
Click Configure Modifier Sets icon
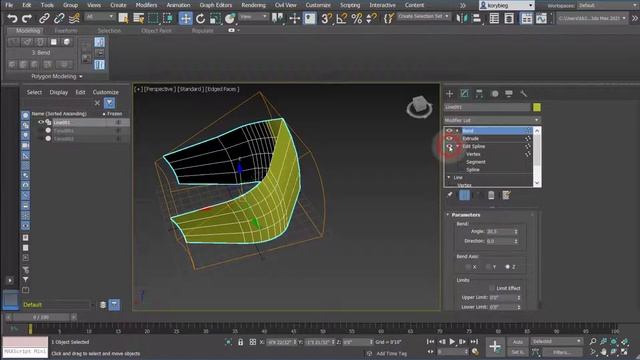click(x=506, y=195)
